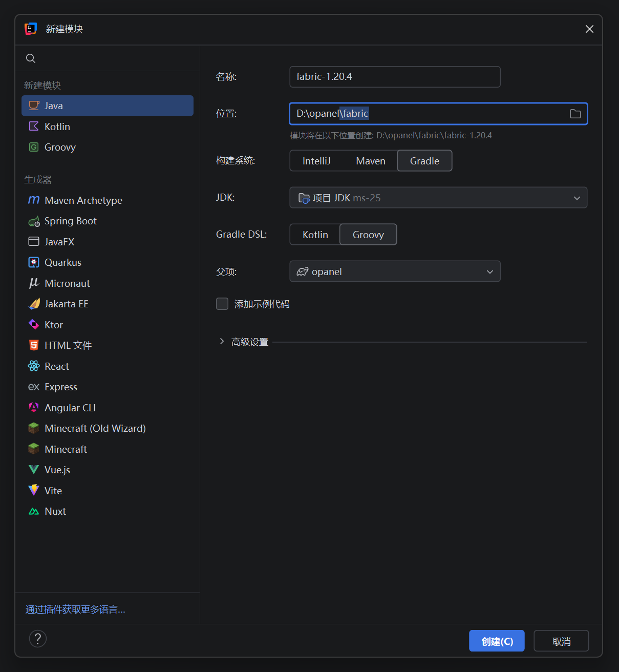Choose the Nuxt generator icon
619x672 pixels.
pyautogui.click(x=34, y=511)
